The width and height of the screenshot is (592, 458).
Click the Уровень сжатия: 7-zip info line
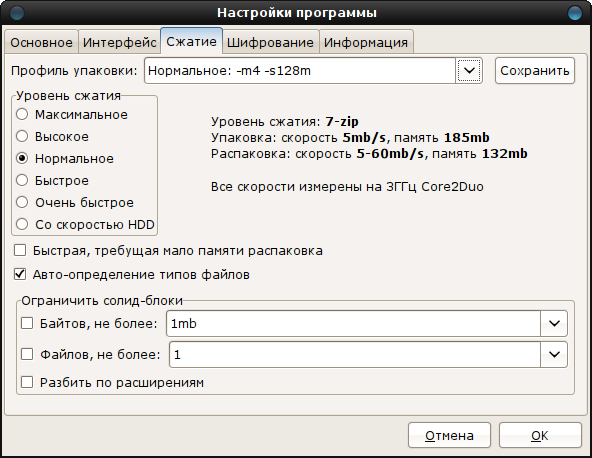[285, 122]
